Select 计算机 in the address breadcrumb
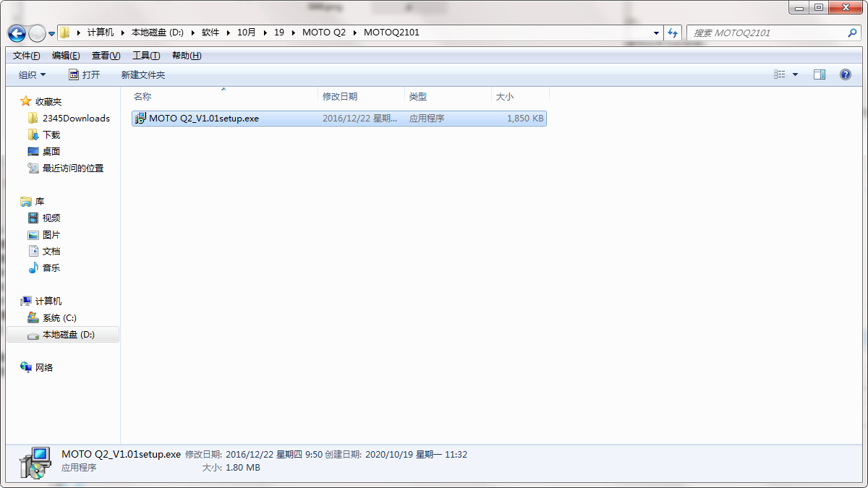This screenshot has height=488, width=868. [x=101, y=33]
